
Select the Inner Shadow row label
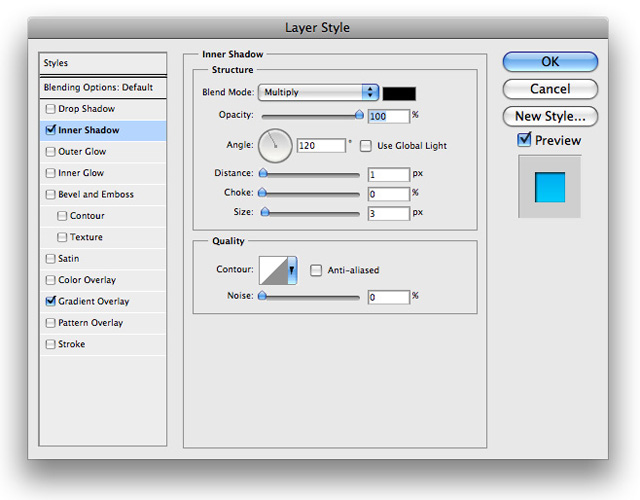tap(89, 130)
